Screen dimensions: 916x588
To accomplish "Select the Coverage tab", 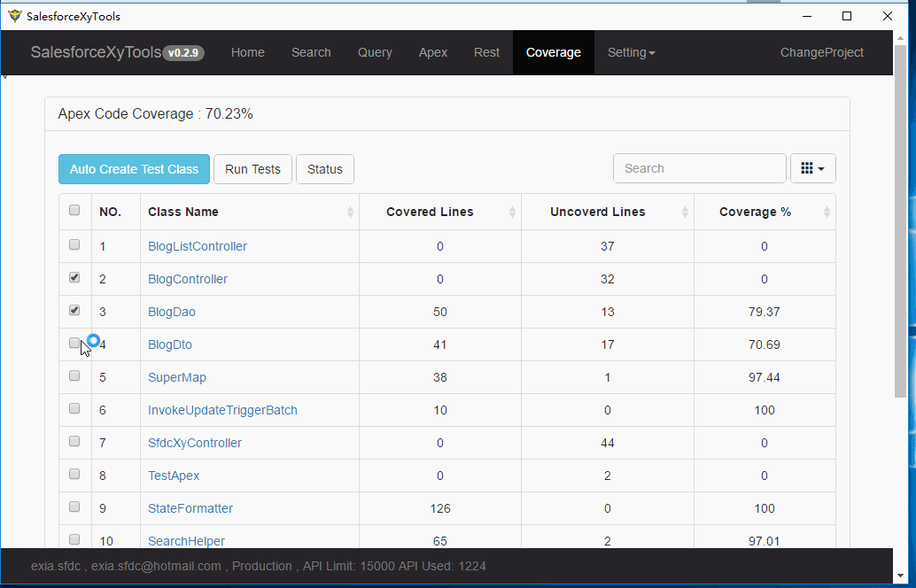I will tap(553, 52).
